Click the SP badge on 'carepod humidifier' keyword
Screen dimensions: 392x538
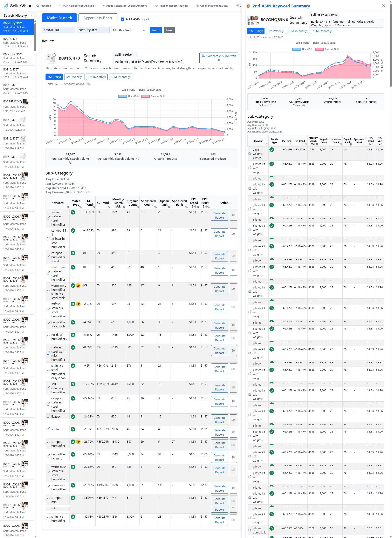coord(78,442)
